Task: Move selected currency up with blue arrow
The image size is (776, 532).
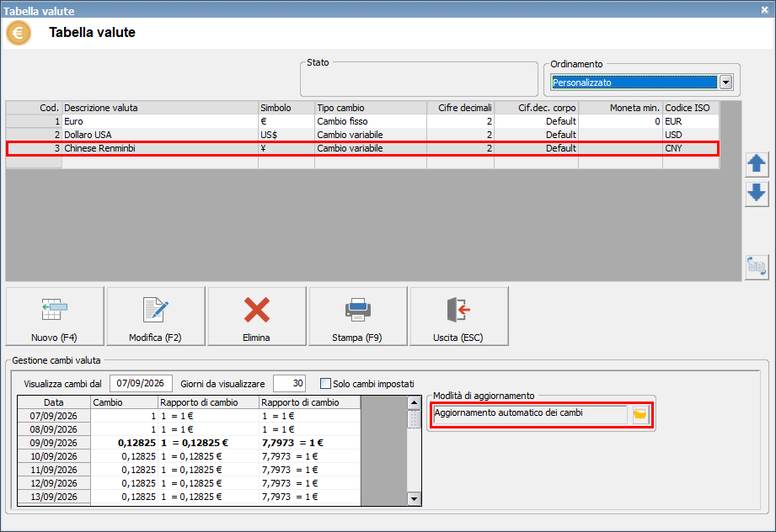Action: 757,165
